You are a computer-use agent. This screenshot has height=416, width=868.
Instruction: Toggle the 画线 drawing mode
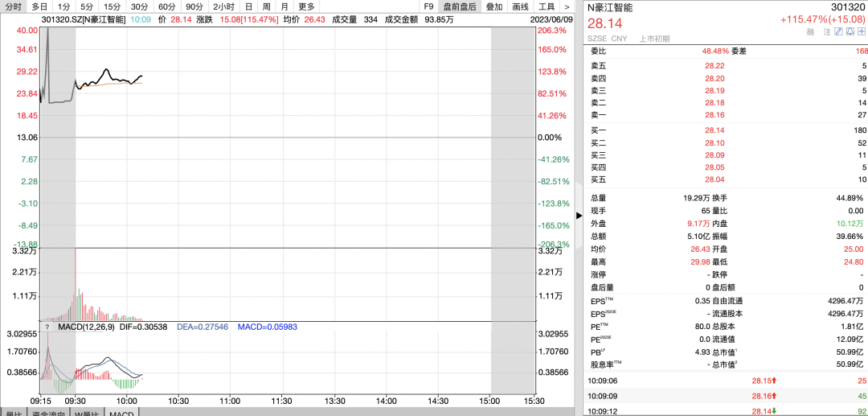pyautogui.click(x=520, y=6)
